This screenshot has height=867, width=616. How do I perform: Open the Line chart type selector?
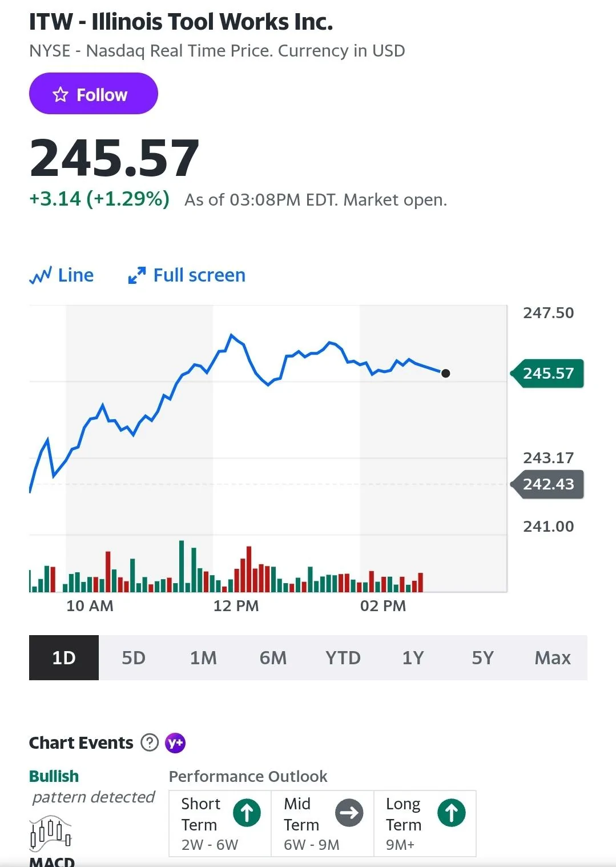[x=62, y=275]
